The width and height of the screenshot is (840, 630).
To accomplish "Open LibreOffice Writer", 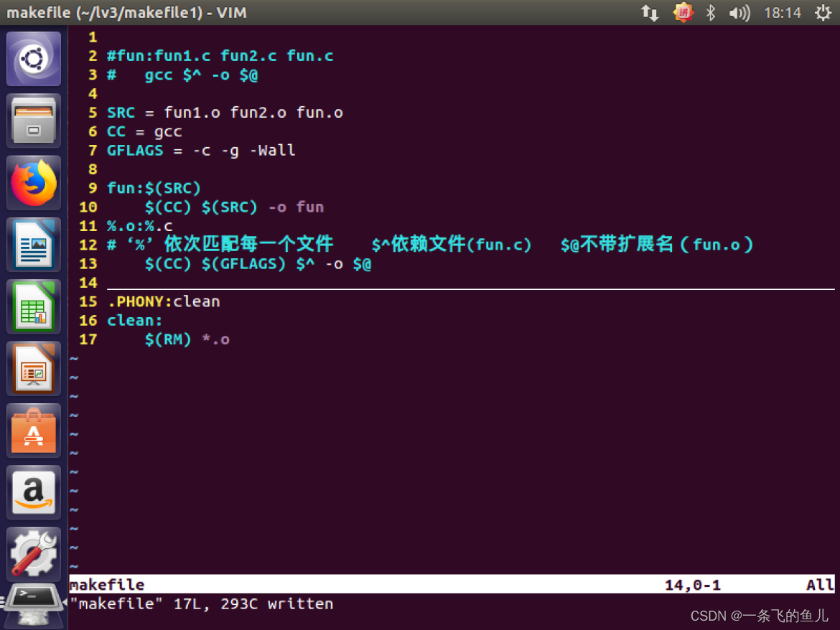I will (33, 244).
